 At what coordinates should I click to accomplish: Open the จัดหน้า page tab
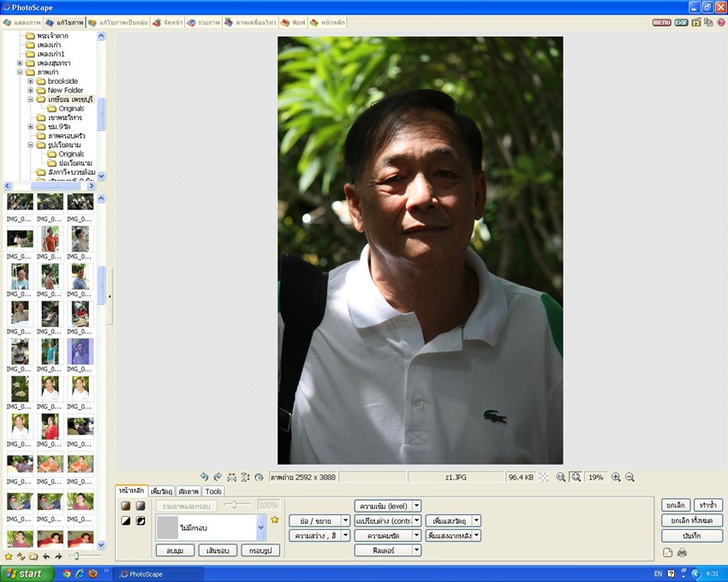point(168,22)
